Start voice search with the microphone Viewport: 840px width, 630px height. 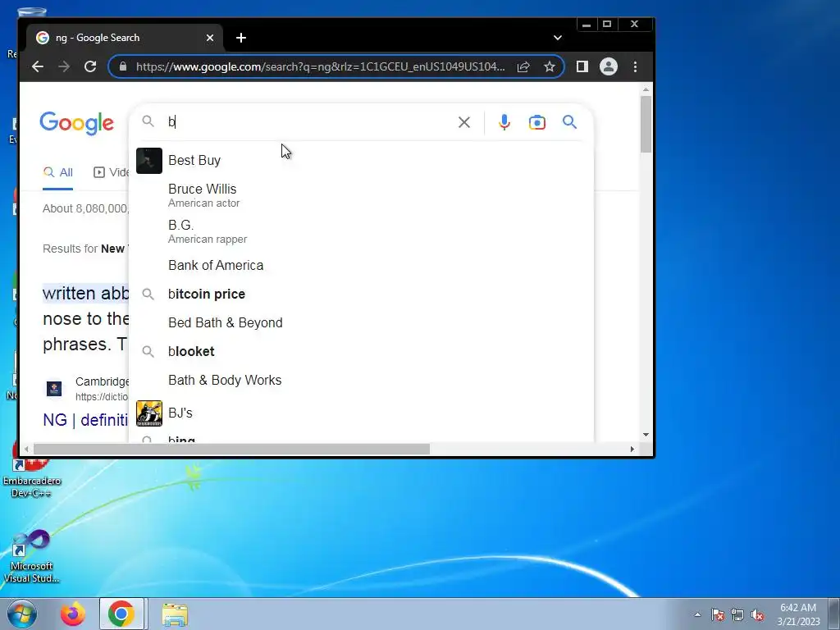coord(504,122)
